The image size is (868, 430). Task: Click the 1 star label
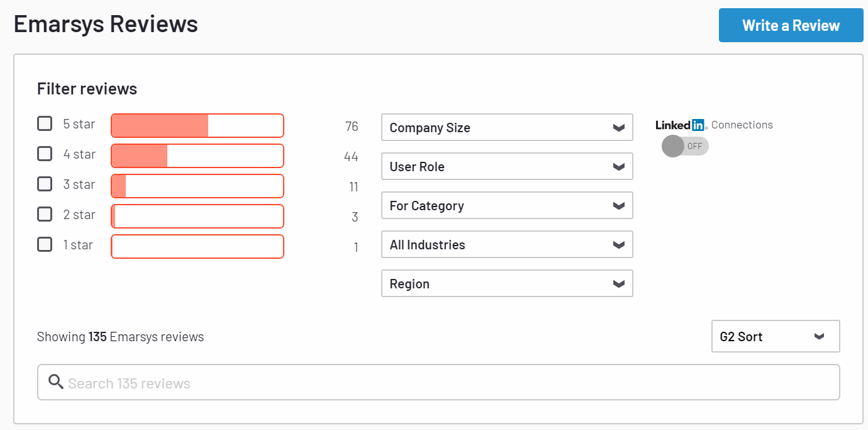point(78,245)
